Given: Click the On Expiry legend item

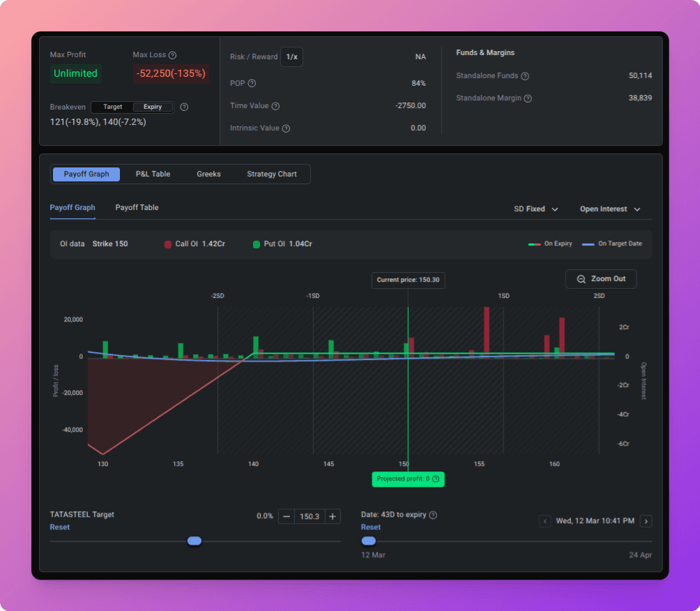Looking at the screenshot, I should pyautogui.click(x=550, y=244).
